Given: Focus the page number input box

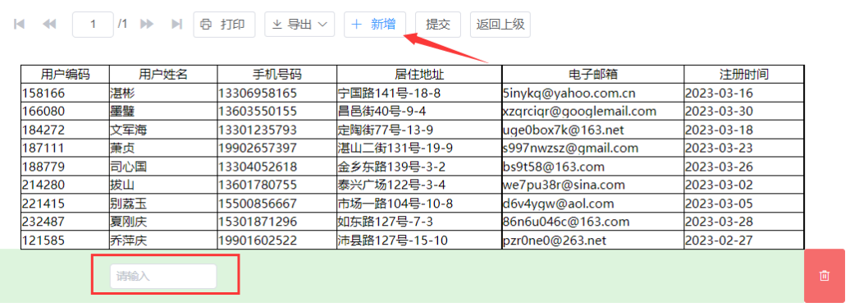Looking at the screenshot, I should pyautogui.click(x=93, y=25).
